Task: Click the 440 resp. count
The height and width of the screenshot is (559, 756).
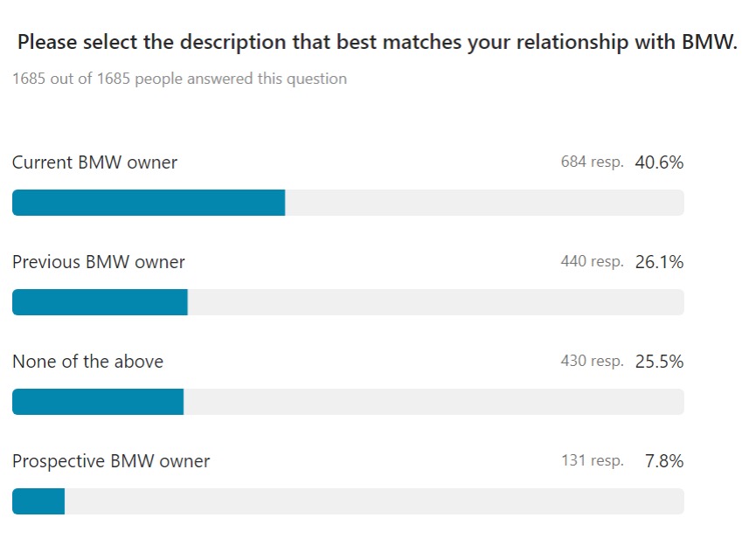Action: pyautogui.click(x=592, y=262)
